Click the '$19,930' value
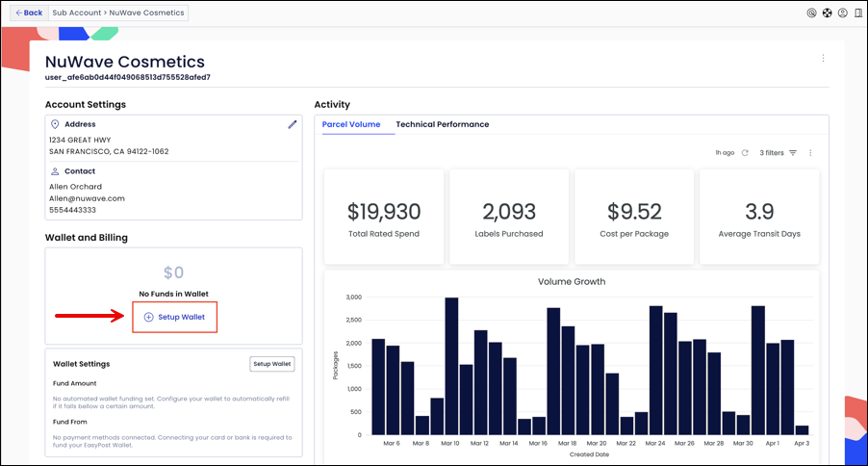The image size is (868, 466). tap(384, 212)
